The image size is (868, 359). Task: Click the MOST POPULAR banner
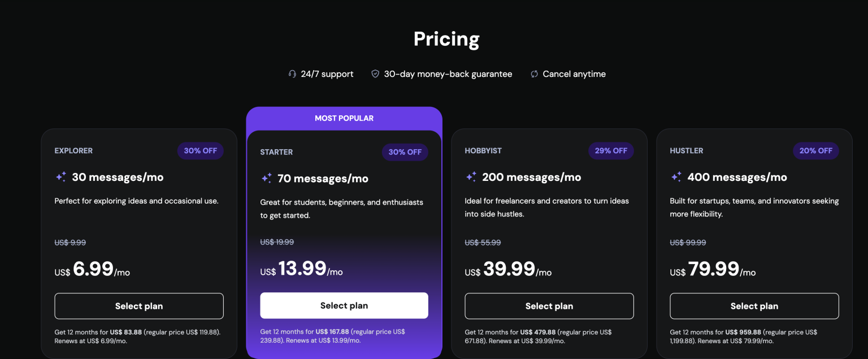click(x=344, y=118)
